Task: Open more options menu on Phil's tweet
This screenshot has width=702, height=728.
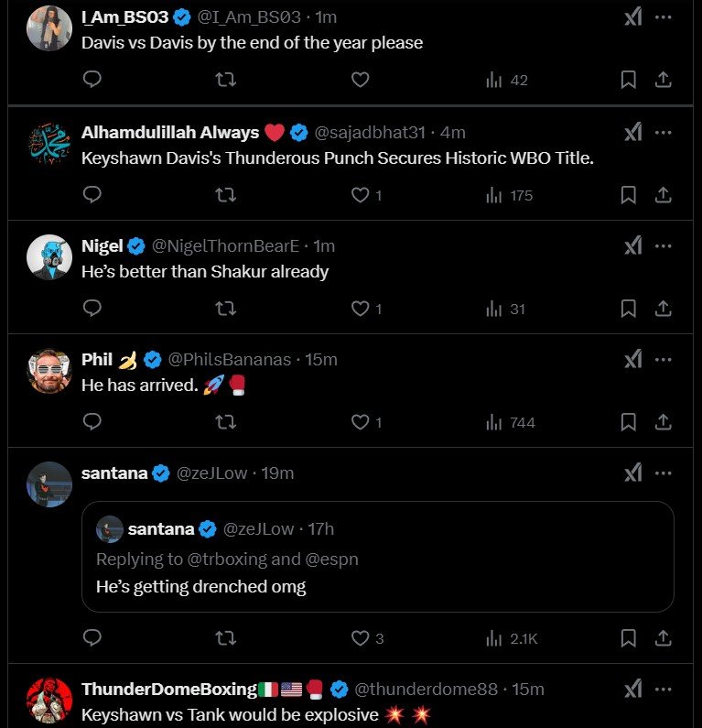Action: (664, 359)
